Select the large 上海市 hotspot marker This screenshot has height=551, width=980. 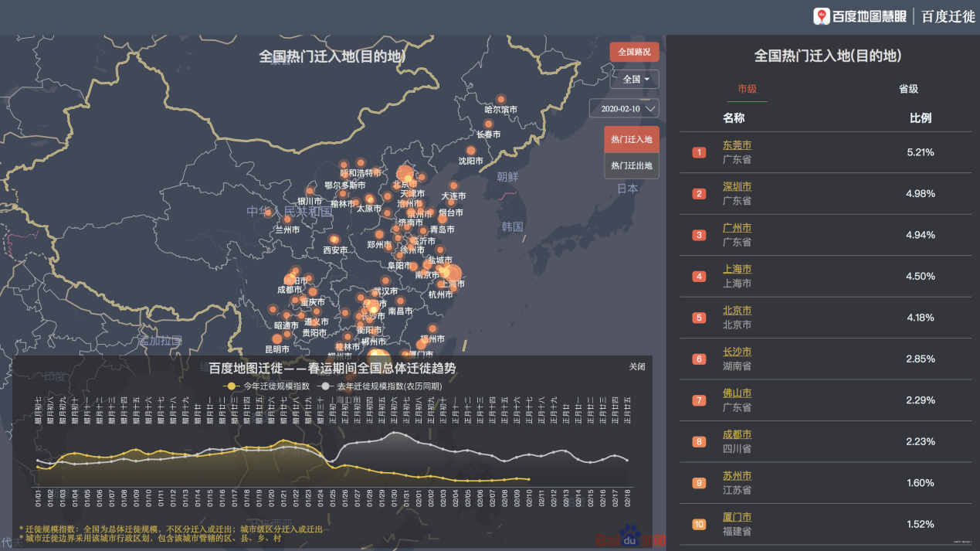click(452, 274)
